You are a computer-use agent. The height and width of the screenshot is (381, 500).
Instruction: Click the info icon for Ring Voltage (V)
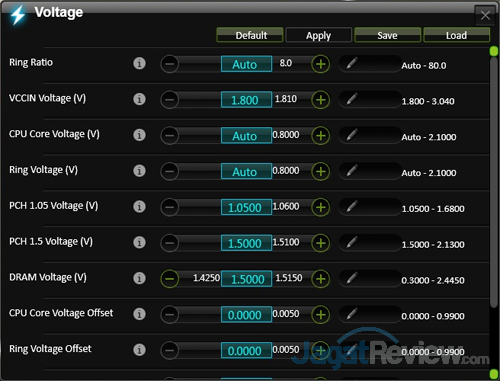coord(139,171)
